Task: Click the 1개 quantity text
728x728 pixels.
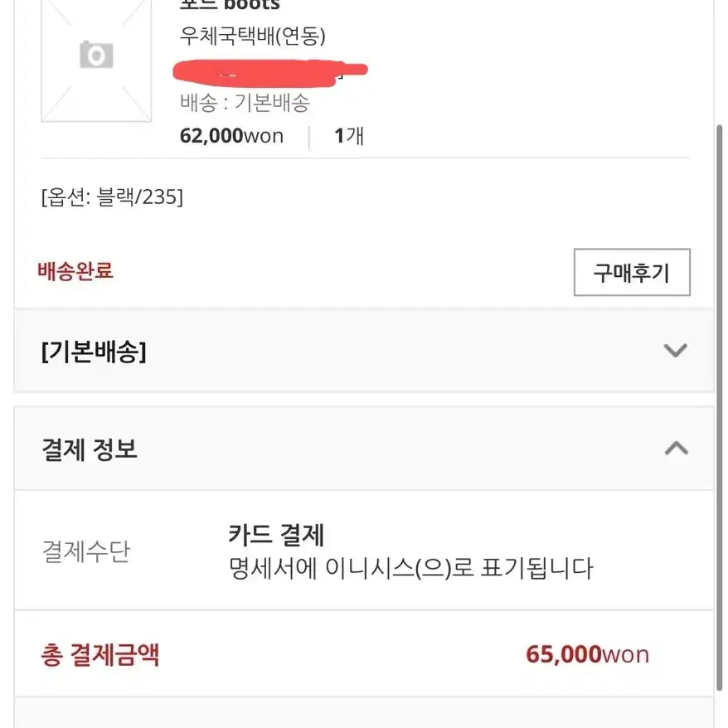Action: [349, 136]
